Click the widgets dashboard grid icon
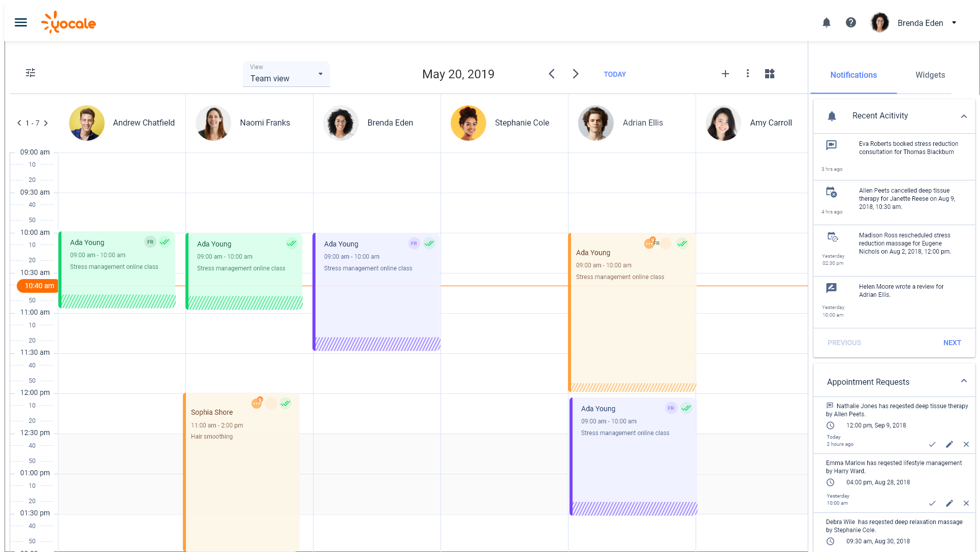The image size is (980, 552). (x=770, y=74)
